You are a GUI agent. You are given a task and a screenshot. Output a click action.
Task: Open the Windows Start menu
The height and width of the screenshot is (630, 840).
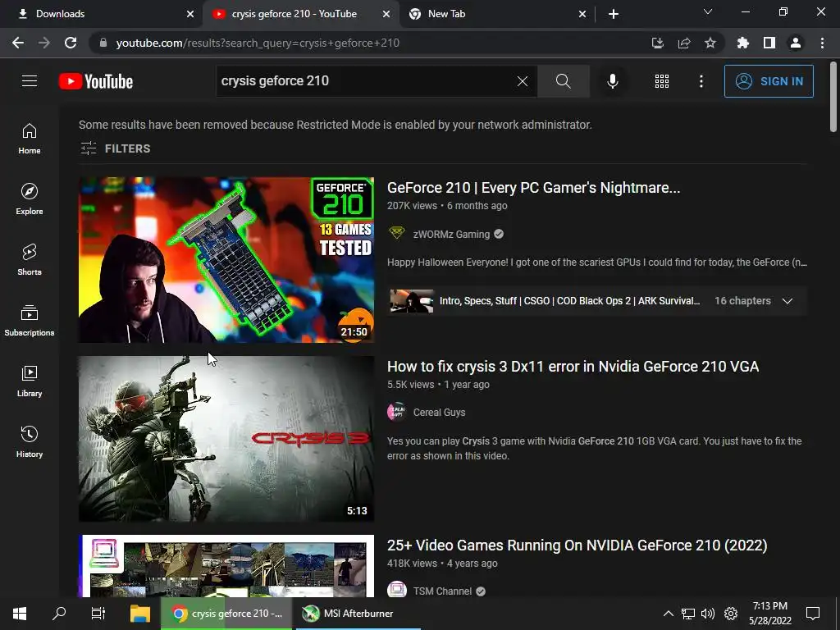pyautogui.click(x=20, y=614)
